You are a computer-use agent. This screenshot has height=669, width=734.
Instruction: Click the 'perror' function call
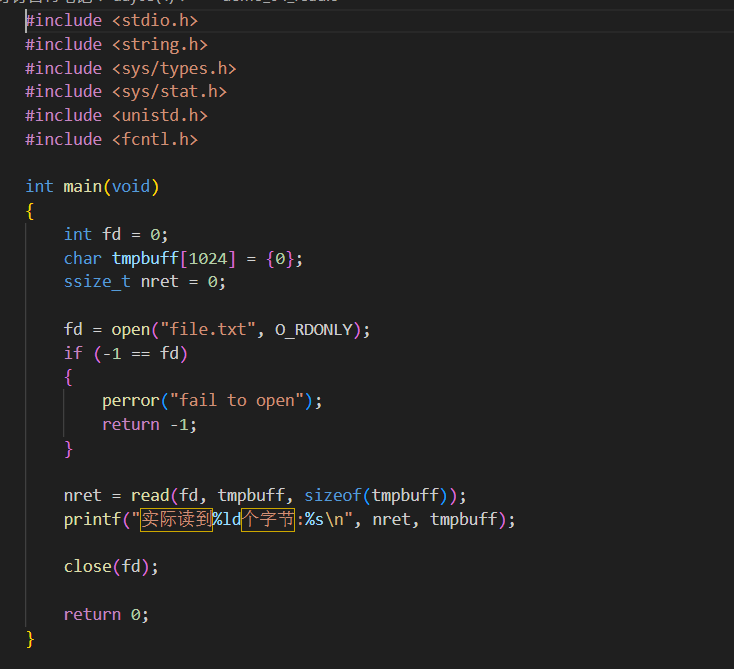pyautogui.click(x=131, y=401)
